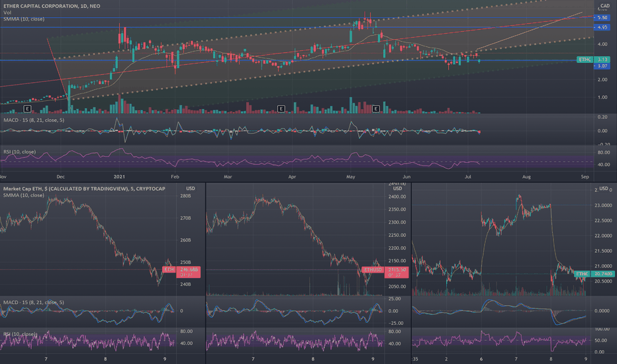Viewport: 617px width, 364px height.
Task: Click the earnings E marker in late March
Action: pyautogui.click(x=281, y=109)
